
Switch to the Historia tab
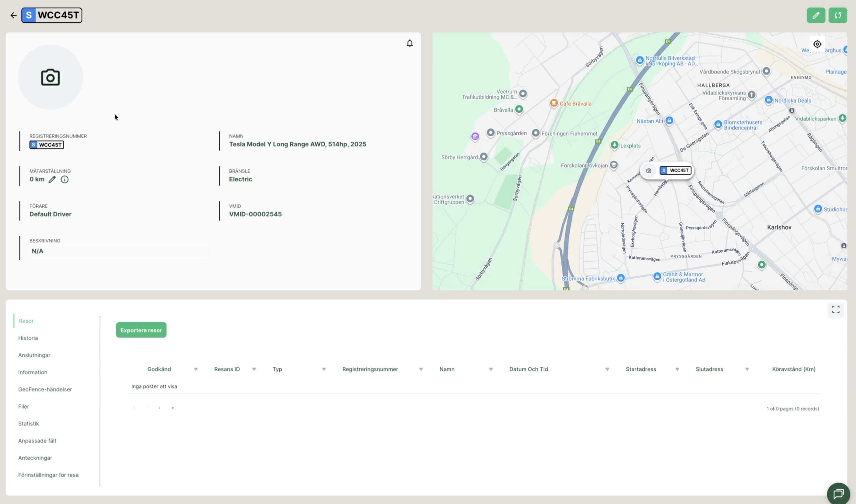coord(28,338)
